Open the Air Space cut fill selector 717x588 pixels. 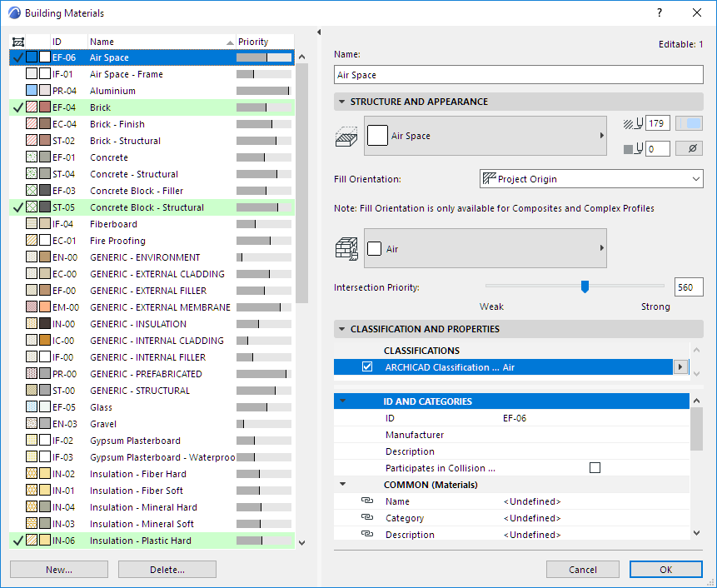[485, 136]
